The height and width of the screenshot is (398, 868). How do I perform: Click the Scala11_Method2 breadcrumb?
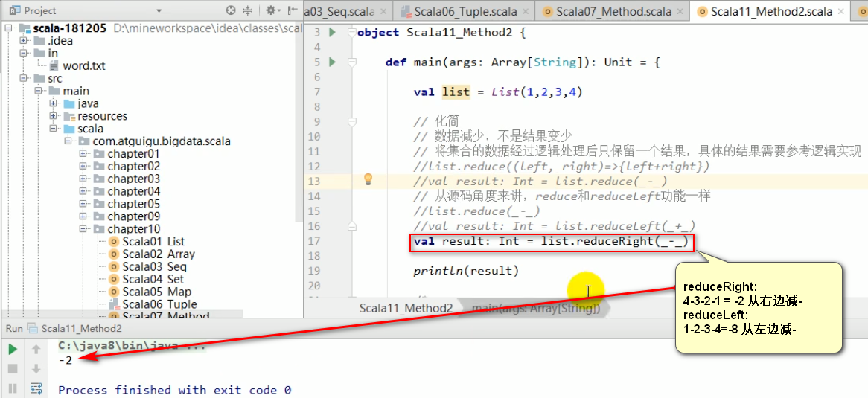406,308
